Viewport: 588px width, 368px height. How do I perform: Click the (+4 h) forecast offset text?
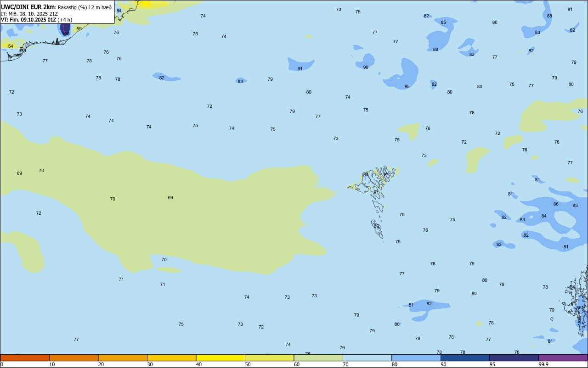point(65,20)
